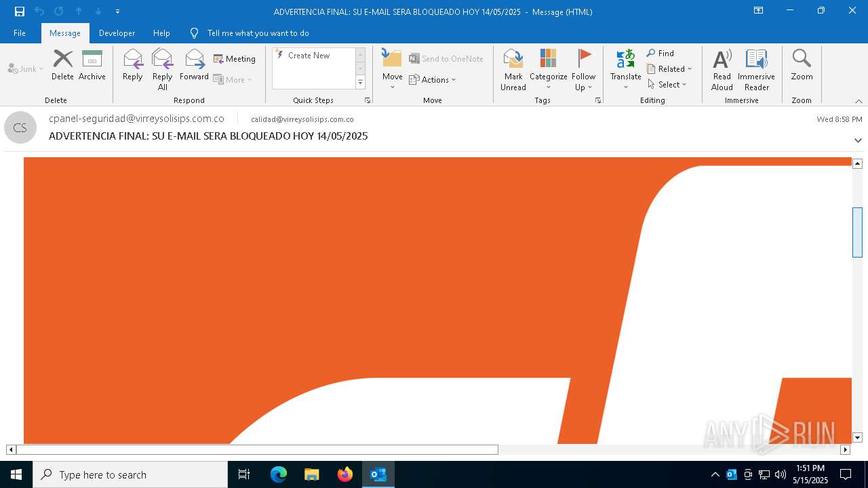Open File Explorer from taskbar
The width and height of the screenshot is (868, 488).
point(312,474)
